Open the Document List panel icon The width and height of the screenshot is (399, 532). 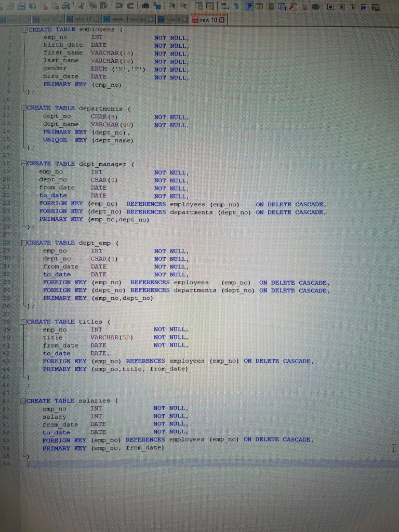[x=282, y=6]
